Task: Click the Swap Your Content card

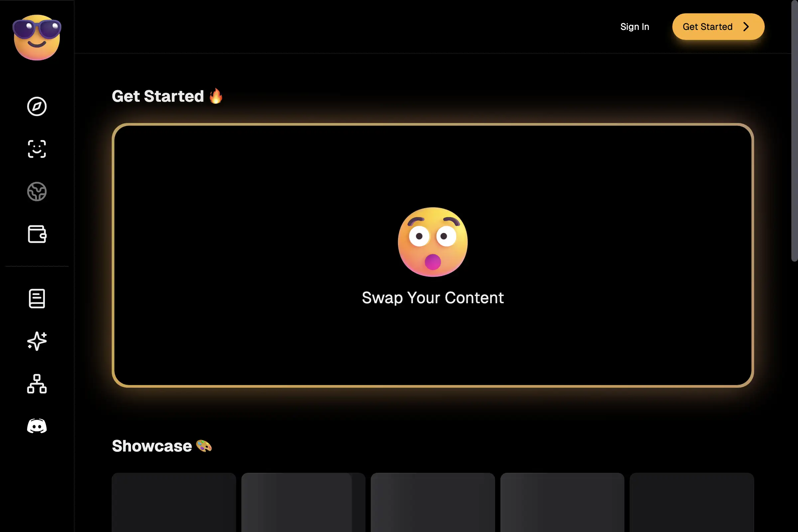Action: tap(433, 255)
